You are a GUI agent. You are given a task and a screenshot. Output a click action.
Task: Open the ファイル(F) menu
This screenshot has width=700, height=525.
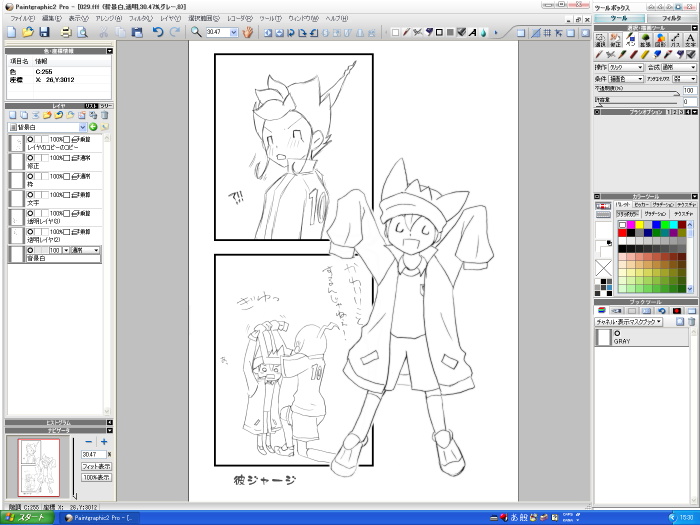pos(22,18)
